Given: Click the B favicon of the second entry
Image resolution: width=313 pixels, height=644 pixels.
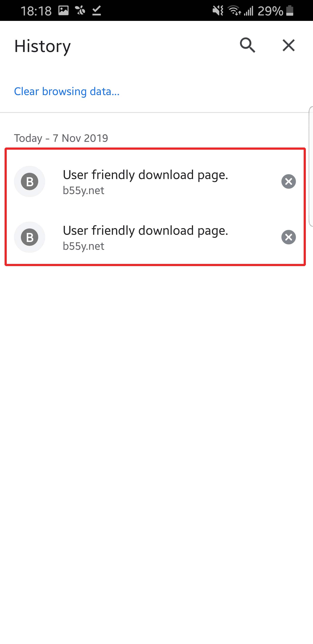Looking at the screenshot, I should tap(30, 237).
